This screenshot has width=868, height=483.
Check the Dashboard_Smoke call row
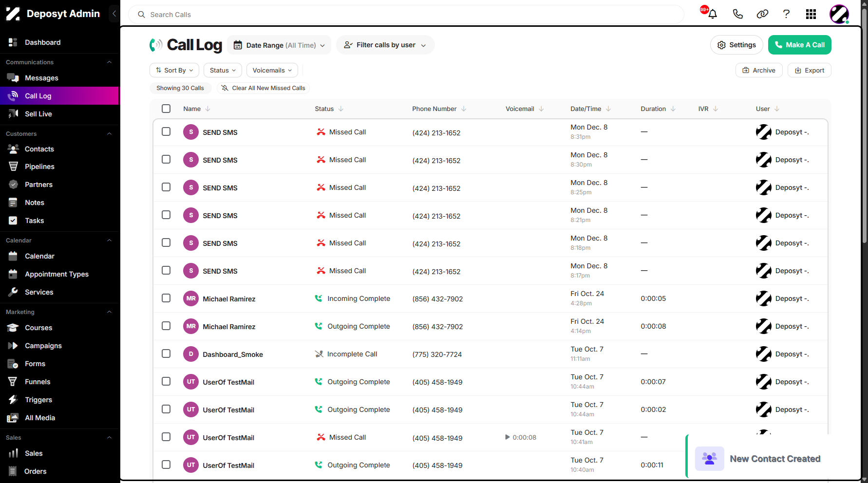pos(166,353)
